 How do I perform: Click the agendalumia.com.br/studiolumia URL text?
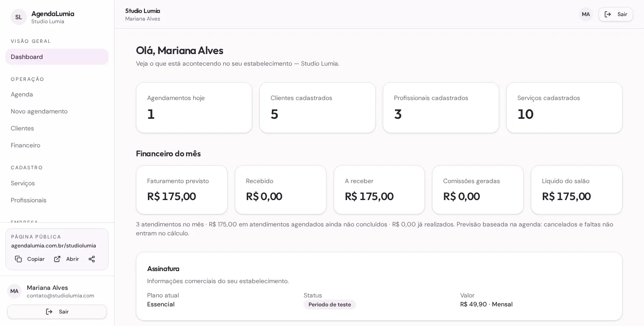pos(54,246)
